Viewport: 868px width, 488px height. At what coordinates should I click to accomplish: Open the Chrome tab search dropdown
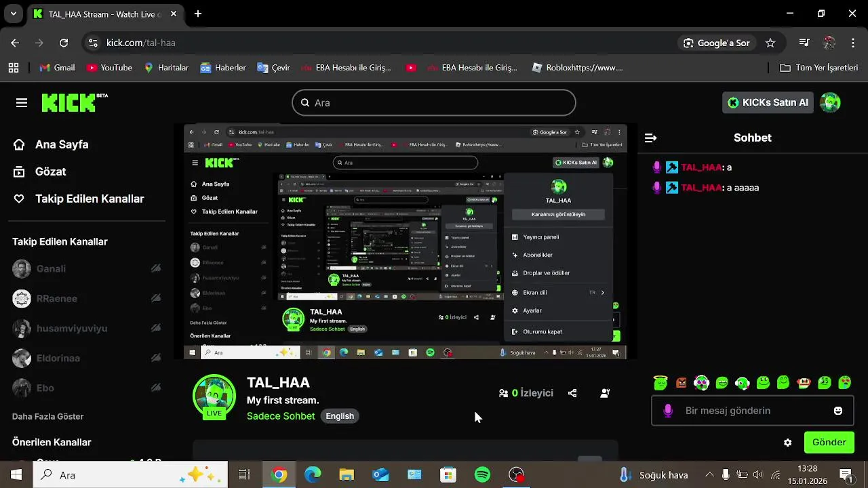point(14,14)
